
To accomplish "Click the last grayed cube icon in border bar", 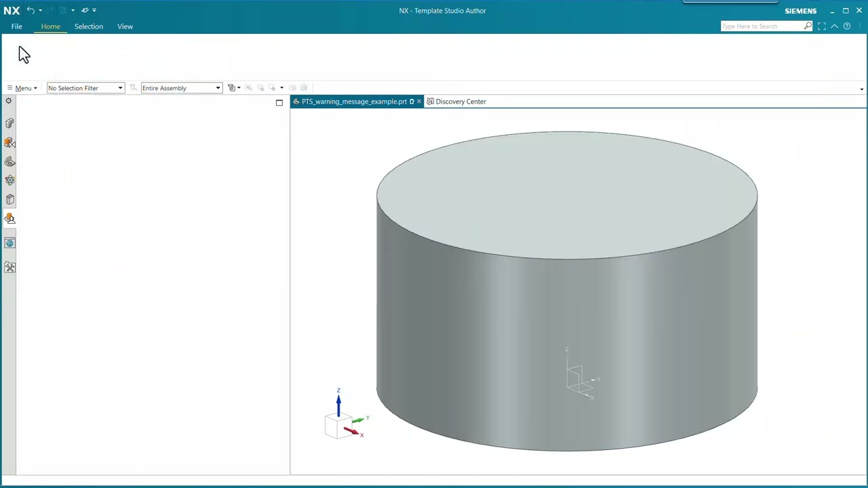I will [x=304, y=87].
